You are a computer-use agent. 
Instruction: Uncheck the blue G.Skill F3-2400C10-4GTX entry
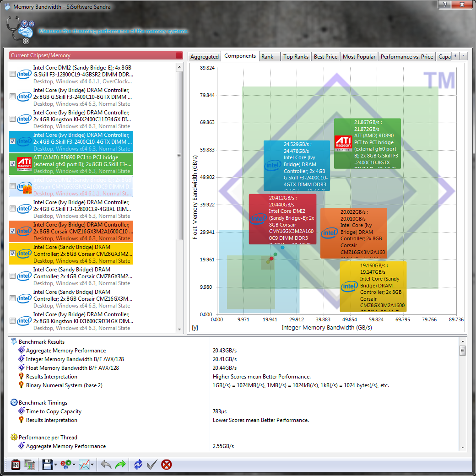click(x=12, y=141)
